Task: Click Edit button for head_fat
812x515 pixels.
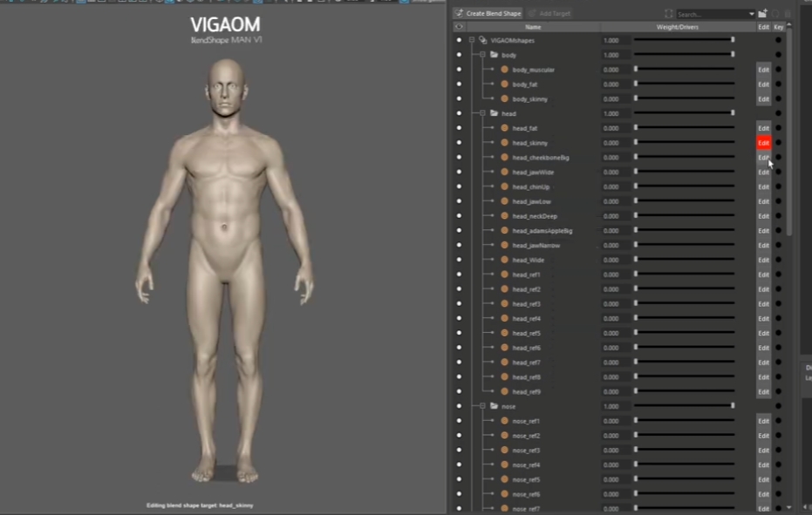Action: click(763, 128)
